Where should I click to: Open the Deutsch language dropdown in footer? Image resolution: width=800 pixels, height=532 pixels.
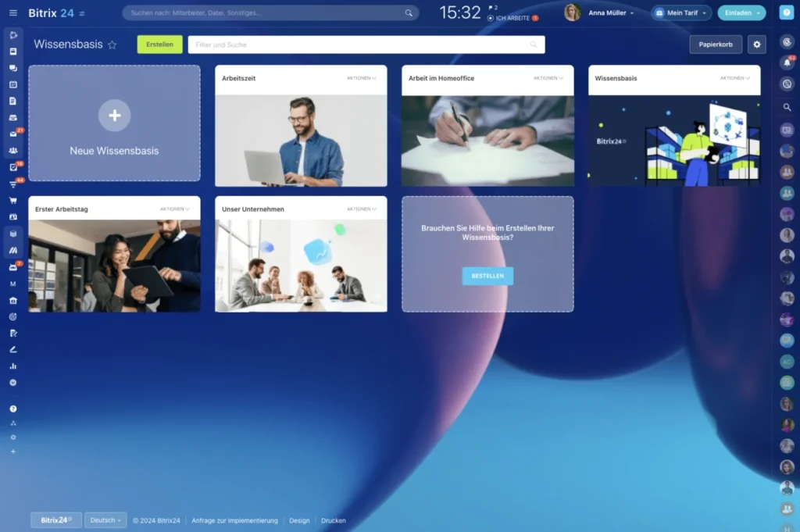(105, 520)
